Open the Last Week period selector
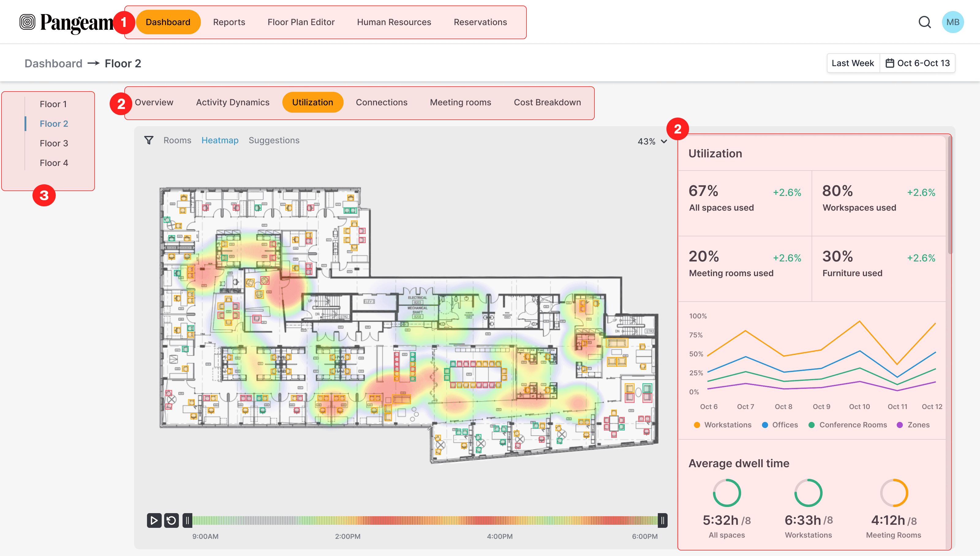 (x=852, y=63)
